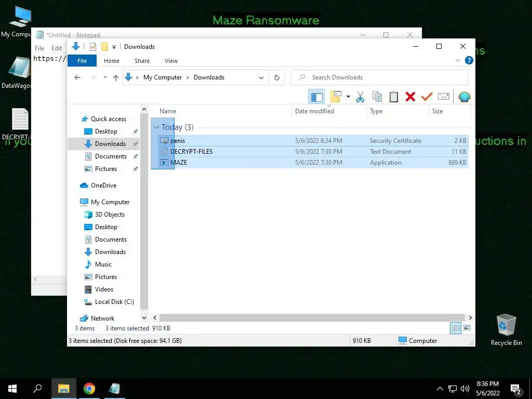Sort by the Type column header

pos(376,111)
